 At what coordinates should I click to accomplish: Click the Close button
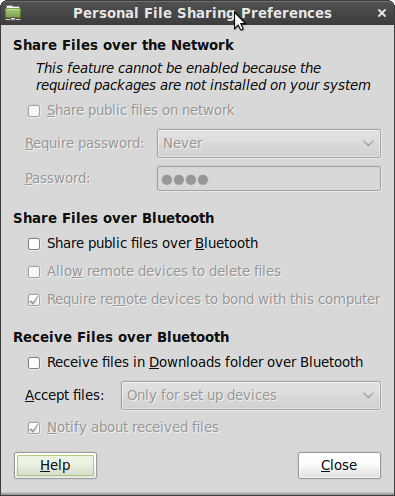click(339, 465)
